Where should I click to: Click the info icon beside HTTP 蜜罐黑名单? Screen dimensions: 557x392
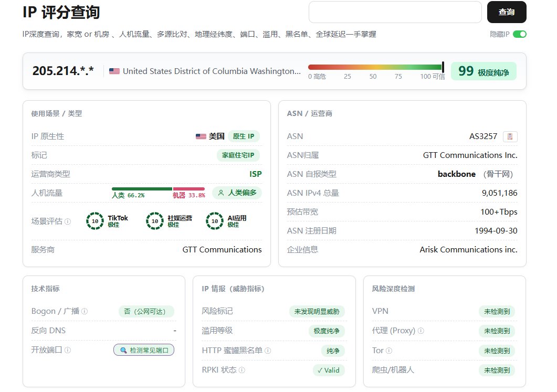tap(268, 351)
